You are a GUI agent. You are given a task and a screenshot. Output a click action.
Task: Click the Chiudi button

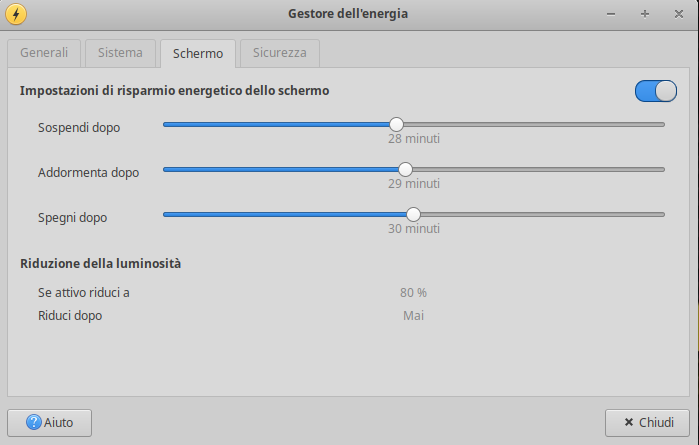647,423
